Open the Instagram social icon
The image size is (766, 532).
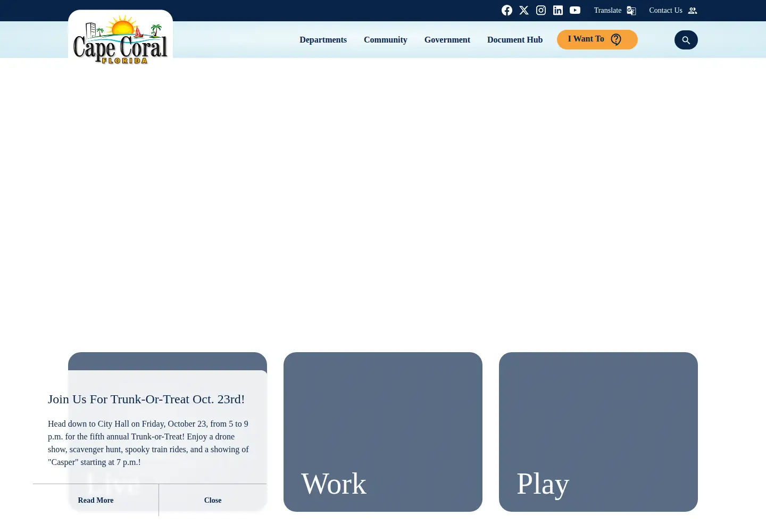click(x=541, y=11)
